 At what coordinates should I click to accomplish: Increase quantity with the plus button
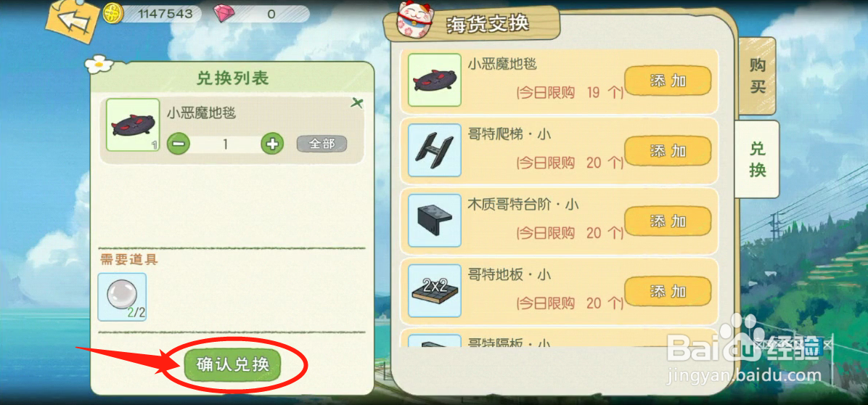pos(272,144)
